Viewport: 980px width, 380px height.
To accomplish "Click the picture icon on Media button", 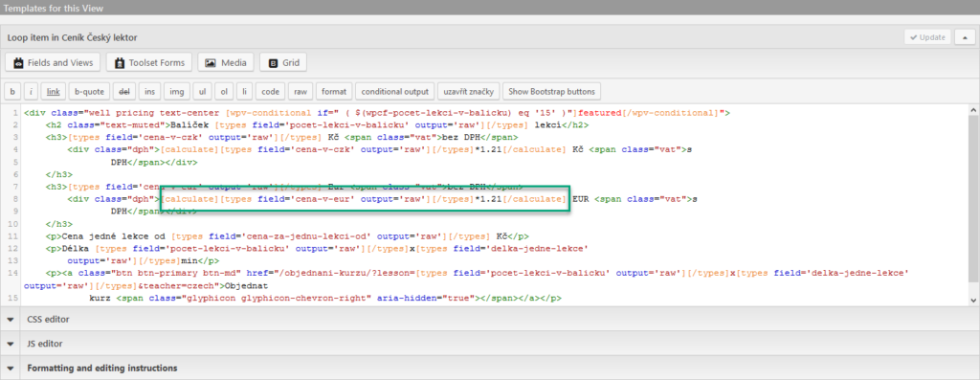I will pyautogui.click(x=211, y=63).
